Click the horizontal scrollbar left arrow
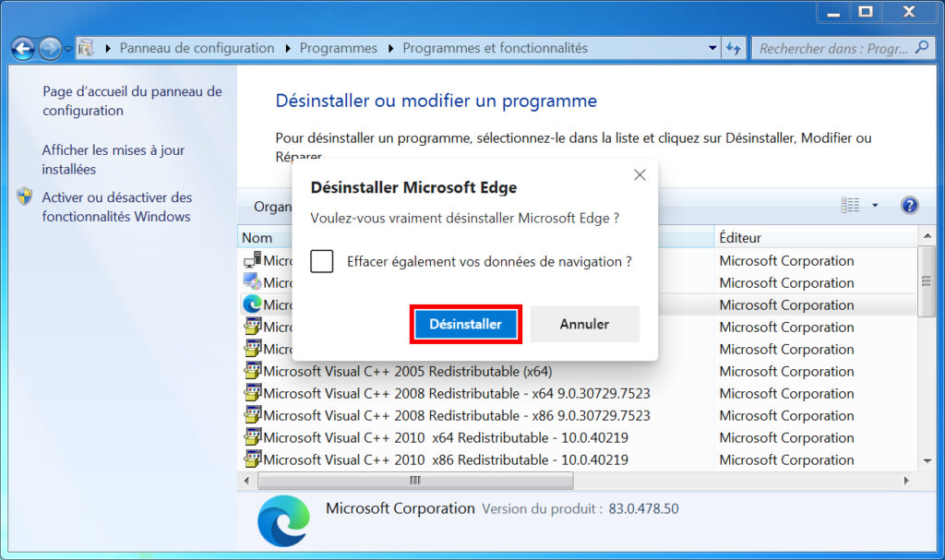The image size is (945, 560). point(246,481)
